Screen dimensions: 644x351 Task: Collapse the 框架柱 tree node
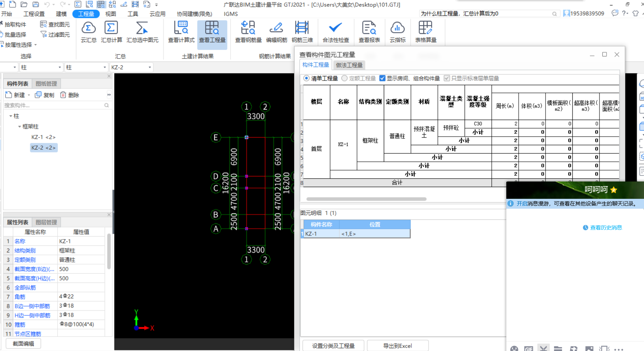click(19, 126)
